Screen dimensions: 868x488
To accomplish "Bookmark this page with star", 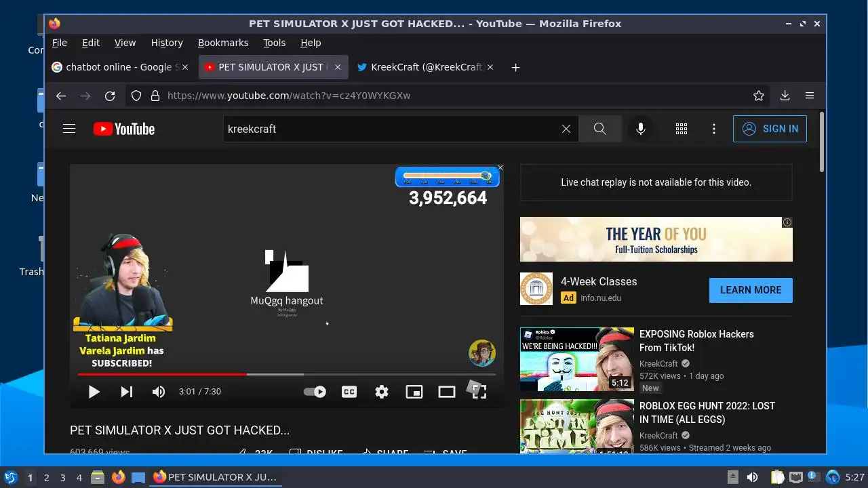I will pyautogui.click(x=759, y=96).
